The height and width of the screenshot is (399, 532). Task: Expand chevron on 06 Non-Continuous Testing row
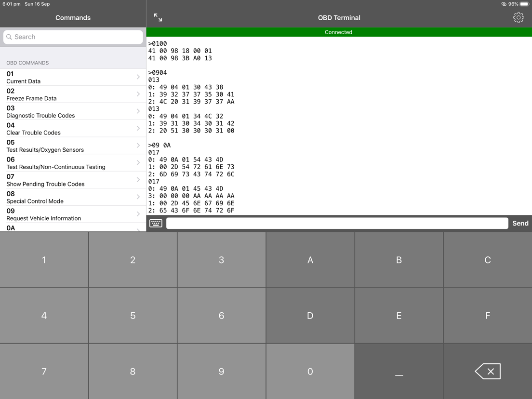coord(138,162)
